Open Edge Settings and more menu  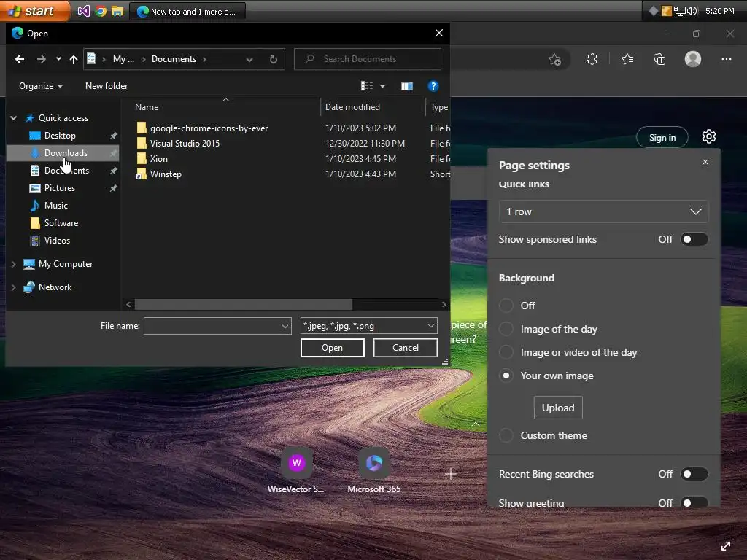click(726, 59)
